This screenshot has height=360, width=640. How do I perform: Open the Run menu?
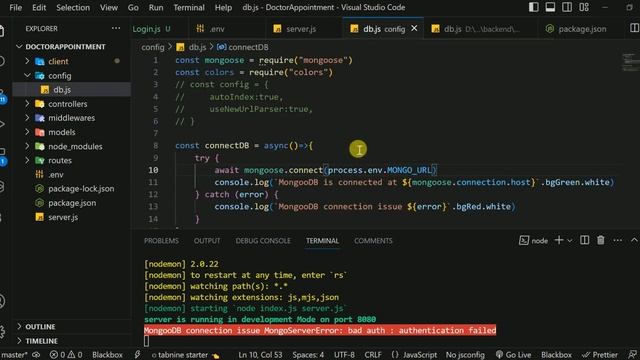tap(156, 7)
